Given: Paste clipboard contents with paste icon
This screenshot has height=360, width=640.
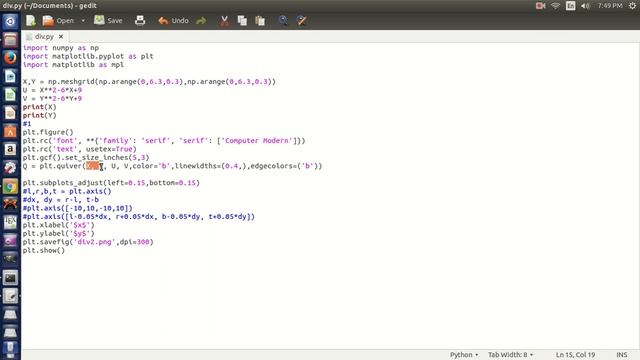Looking at the screenshot, I should 260,20.
